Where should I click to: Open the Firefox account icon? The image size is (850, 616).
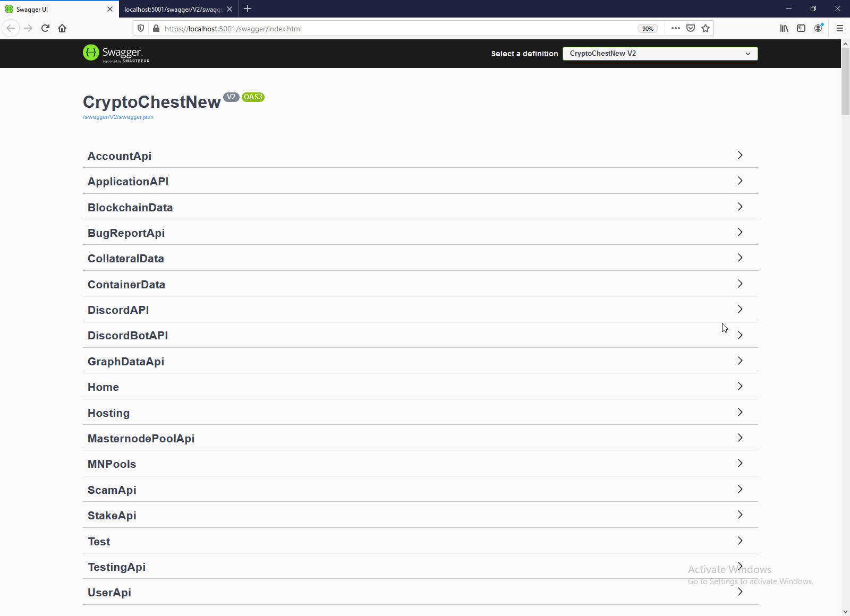click(x=818, y=28)
